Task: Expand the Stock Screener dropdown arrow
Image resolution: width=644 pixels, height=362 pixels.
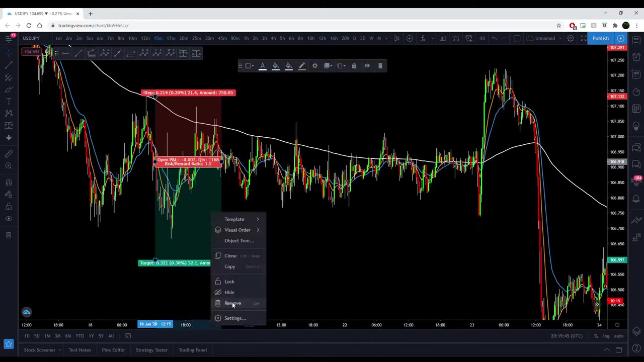Action: click(x=59, y=350)
